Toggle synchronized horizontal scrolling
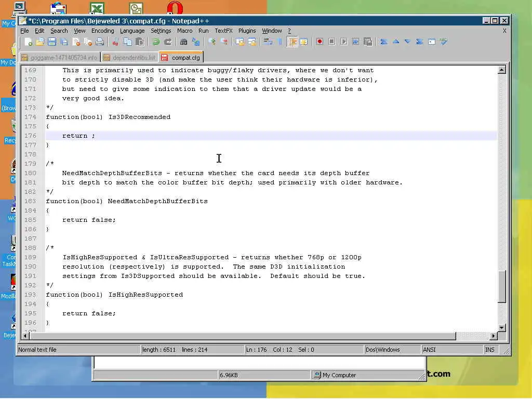The image size is (532, 399). click(252, 42)
